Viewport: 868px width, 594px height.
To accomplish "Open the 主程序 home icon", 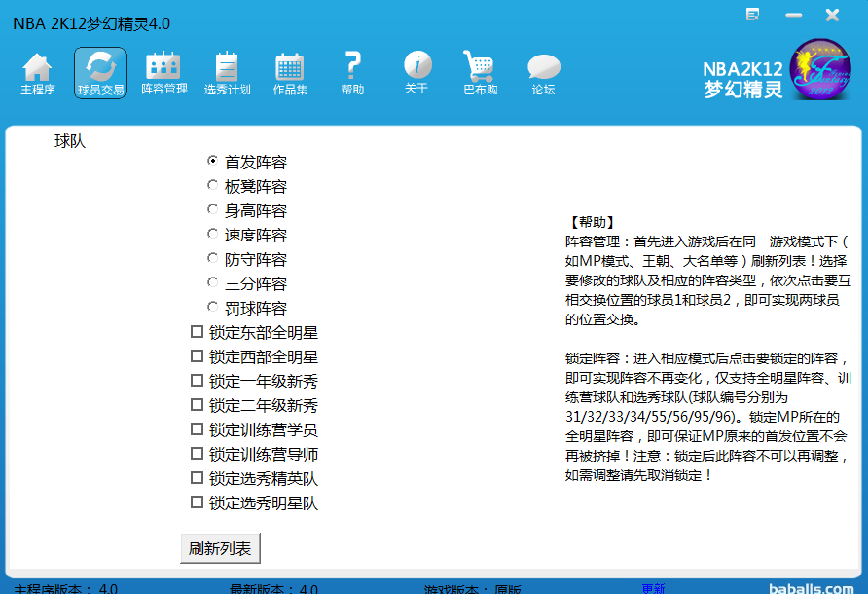I will tap(37, 73).
